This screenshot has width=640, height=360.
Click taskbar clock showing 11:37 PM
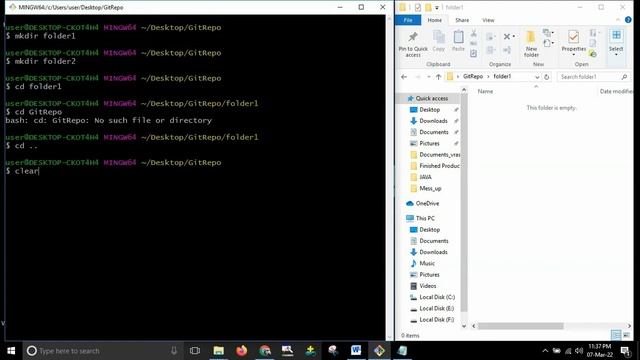coord(600,351)
